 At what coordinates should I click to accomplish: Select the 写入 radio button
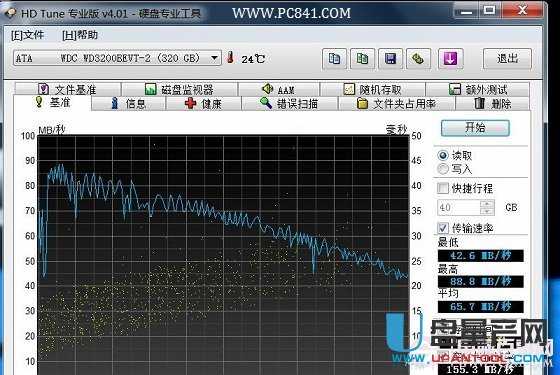(x=443, y=169)
